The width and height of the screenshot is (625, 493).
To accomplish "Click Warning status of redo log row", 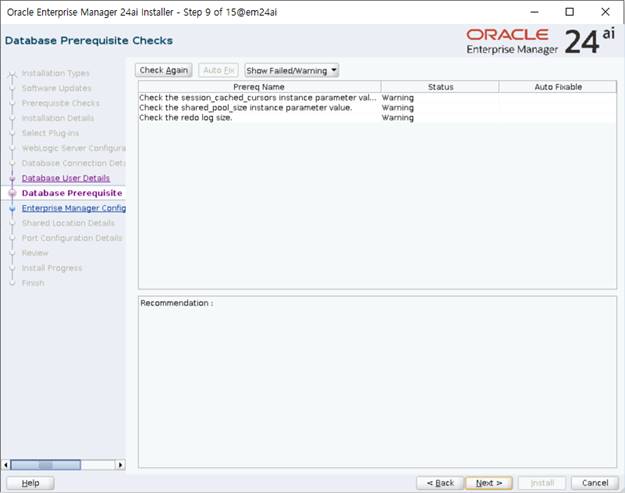I will point(397,118).
